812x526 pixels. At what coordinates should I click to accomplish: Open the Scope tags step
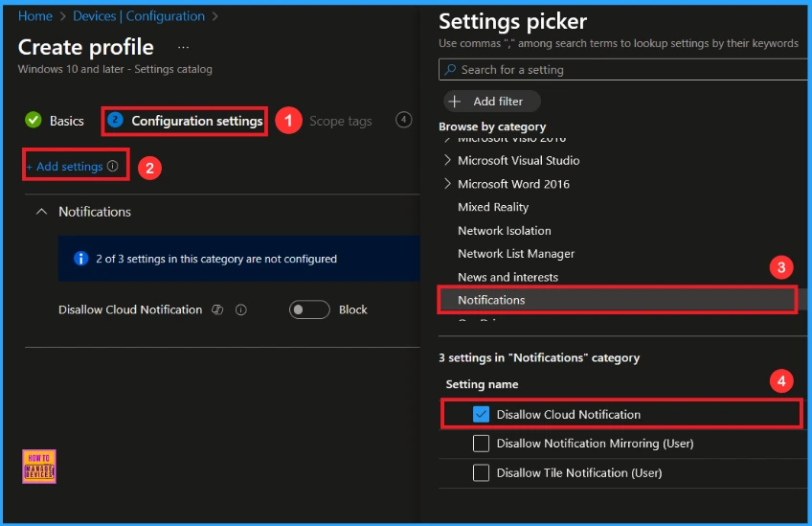[x=340, y=121]
